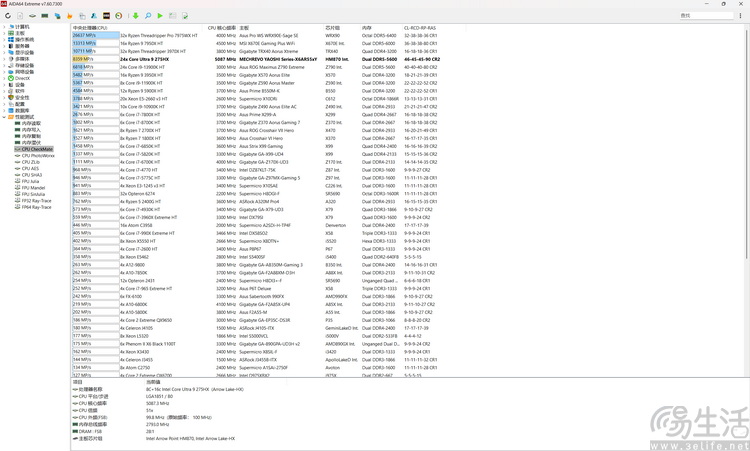Select the CPU SHA3 benchmark item
Image resolution: width=750 pixels, height=451 pixels.
pyautogui.click(x=29, y=175)
